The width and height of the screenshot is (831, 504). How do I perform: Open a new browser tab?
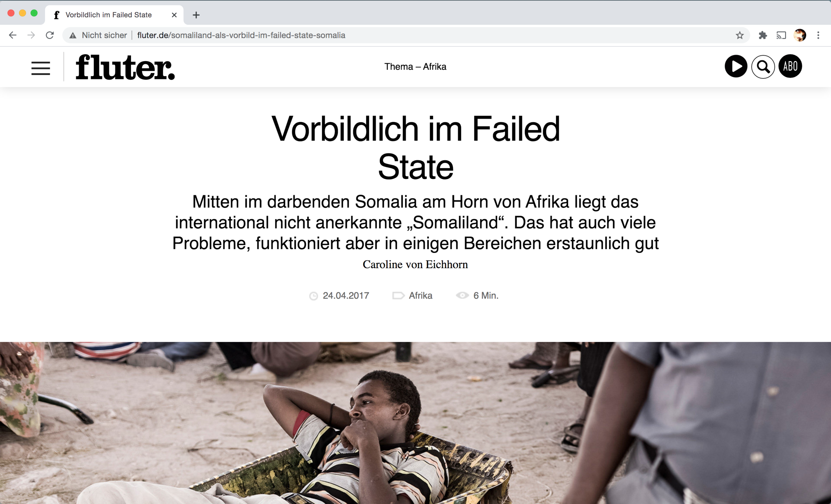pos(196,15)
